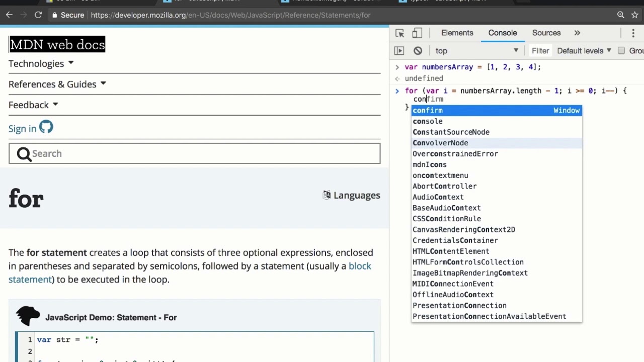Follow the block statement link

pyautogui.click(x=360, y=266)
